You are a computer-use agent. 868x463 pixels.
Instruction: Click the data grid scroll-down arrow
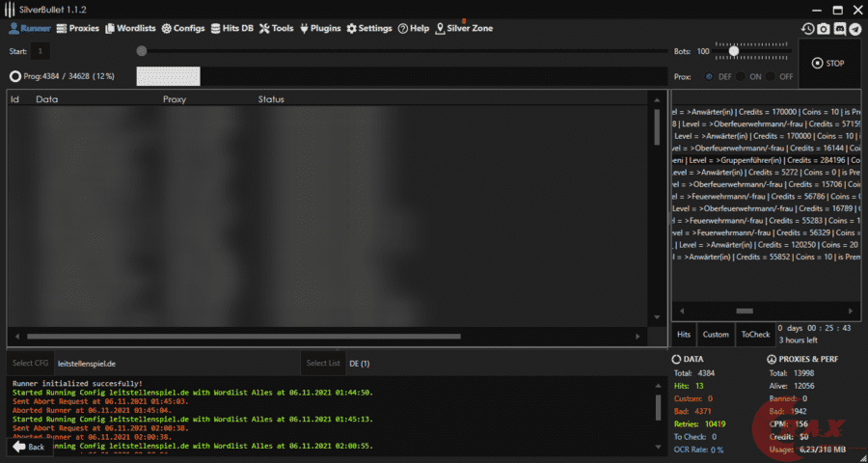click(x=657, y=317)
